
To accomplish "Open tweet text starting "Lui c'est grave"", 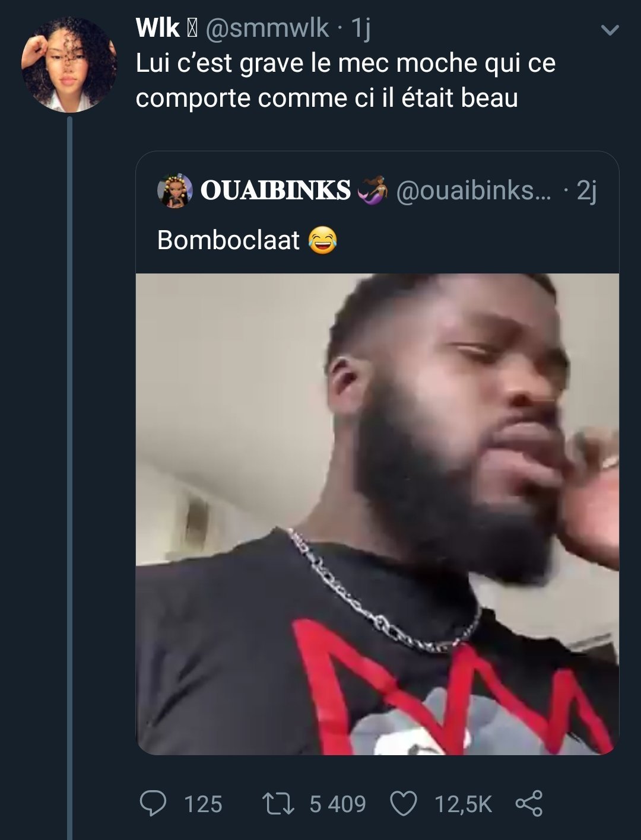I will 345,80.
